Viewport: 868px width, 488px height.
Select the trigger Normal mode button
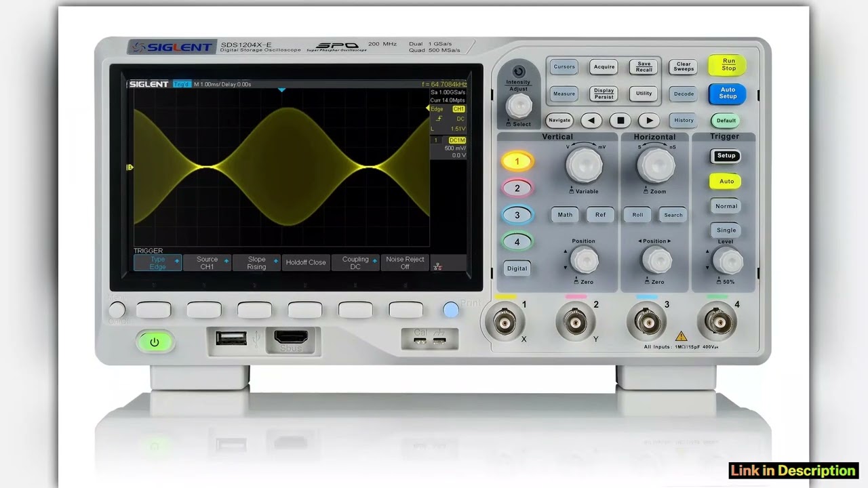coord(726,206)
